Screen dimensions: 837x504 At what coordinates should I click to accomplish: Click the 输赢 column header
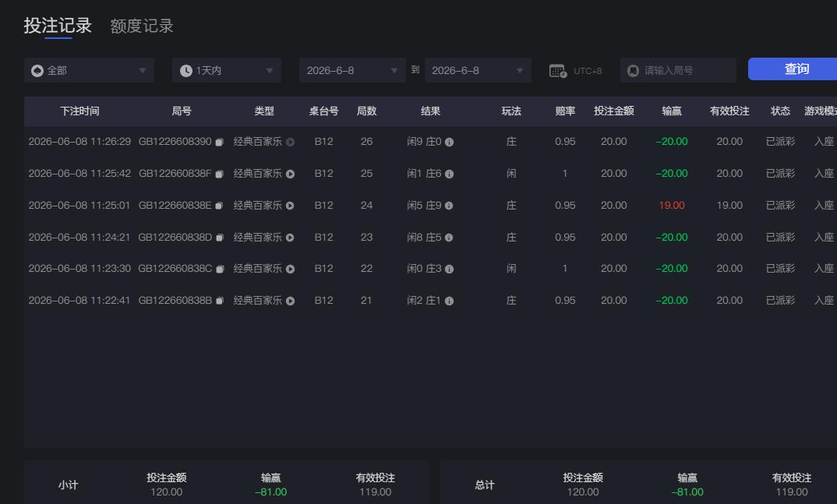(x=672, y=111)
